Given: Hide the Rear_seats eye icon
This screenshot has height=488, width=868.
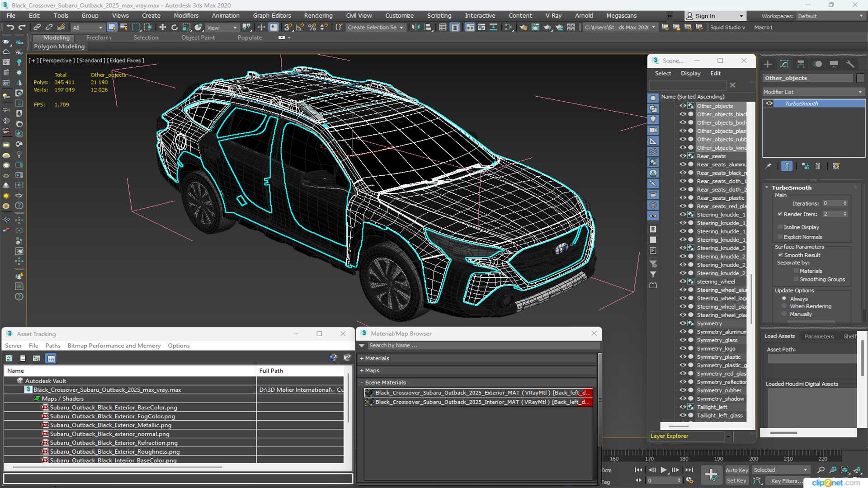Looking at the screenshot, I should click(683, 156).
